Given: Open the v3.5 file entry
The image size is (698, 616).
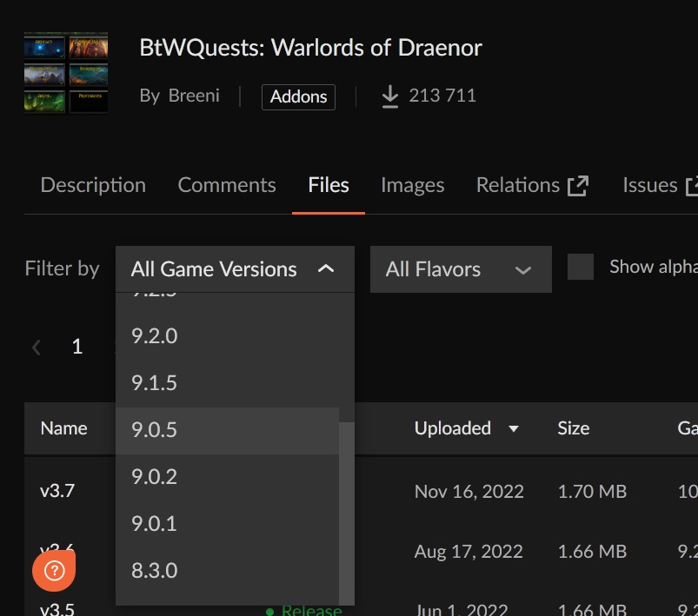Looking at the screenshot, I should [57, 609].
